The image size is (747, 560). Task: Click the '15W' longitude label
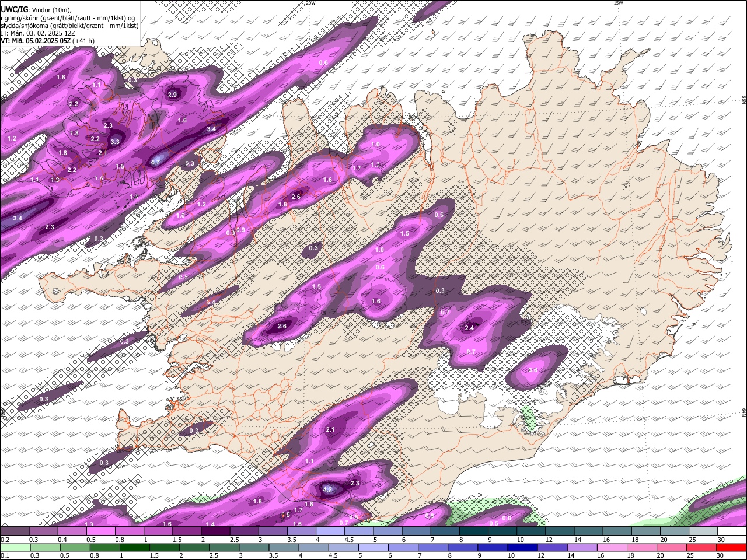618,3
